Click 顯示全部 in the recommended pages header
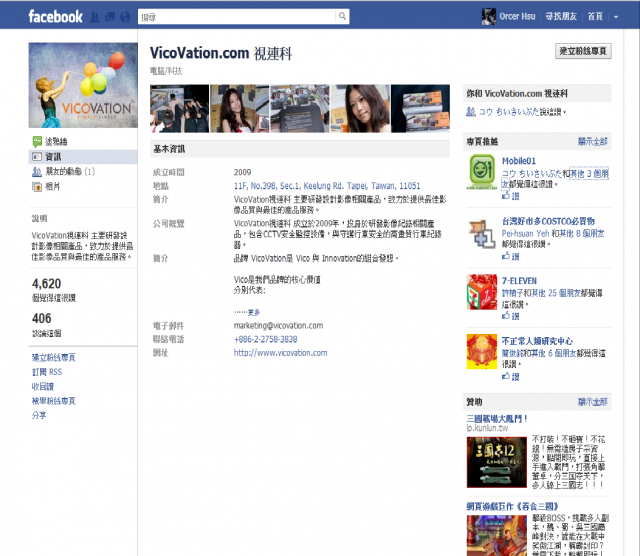 [x=592, y=141]
